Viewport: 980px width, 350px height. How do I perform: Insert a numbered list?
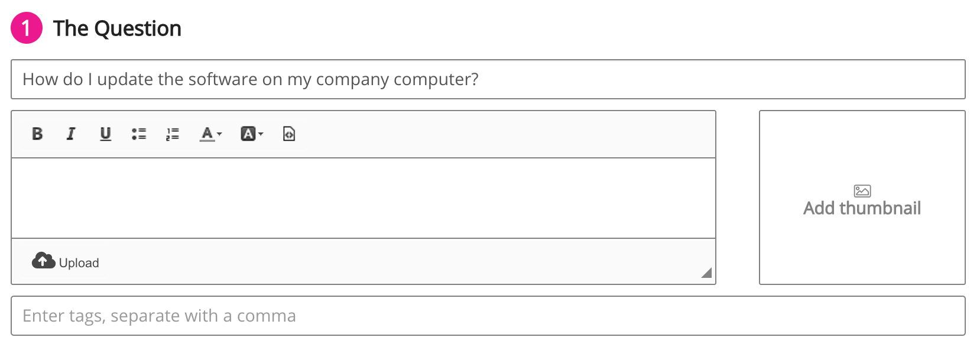173,134
